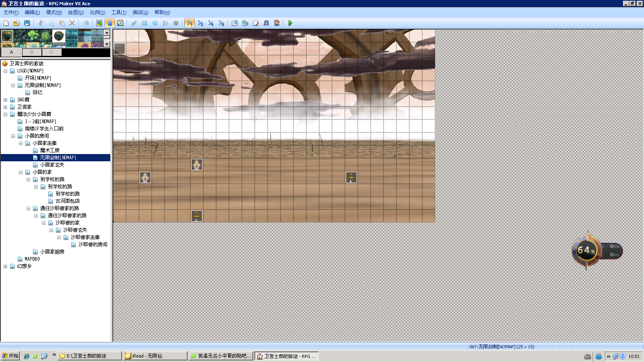Open the Character Generator icon

277,23
